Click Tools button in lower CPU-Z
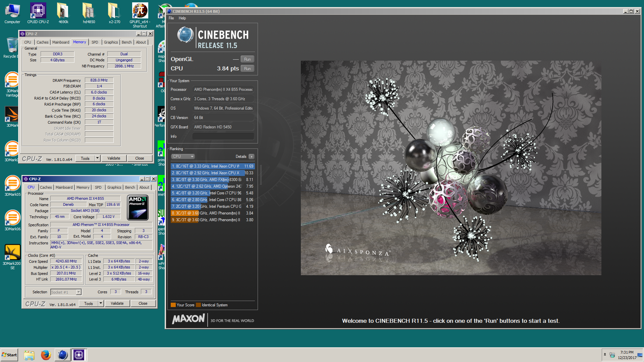This screenshot has height=362, width=644. (89, 304)
